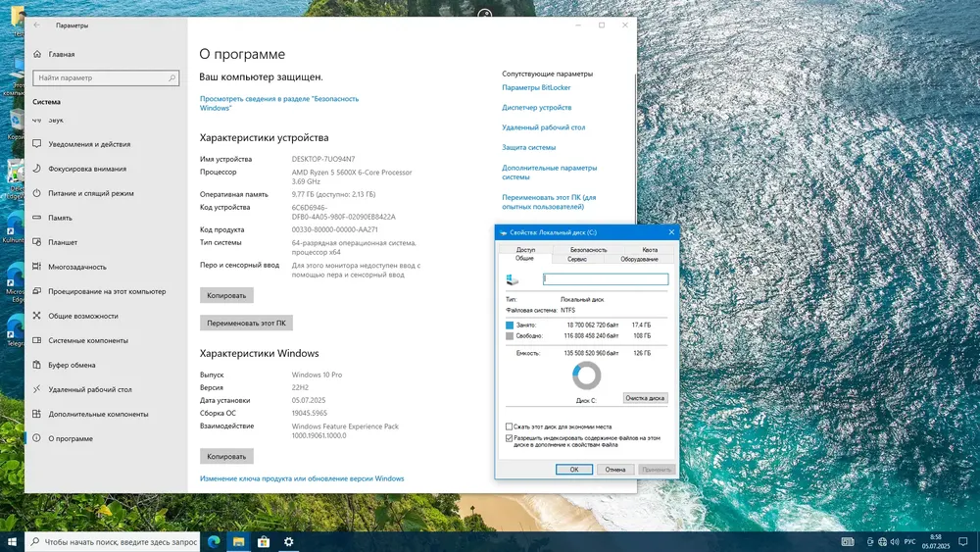This screenshot has width=980, height=552.
Task: Select Уведомления и действия sidebar icon
Action: point(37,144)
